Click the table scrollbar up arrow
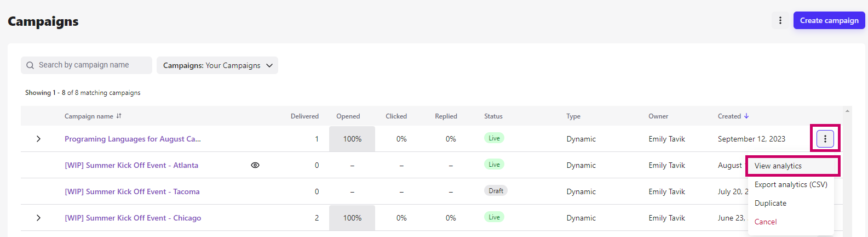 point(847,111)
